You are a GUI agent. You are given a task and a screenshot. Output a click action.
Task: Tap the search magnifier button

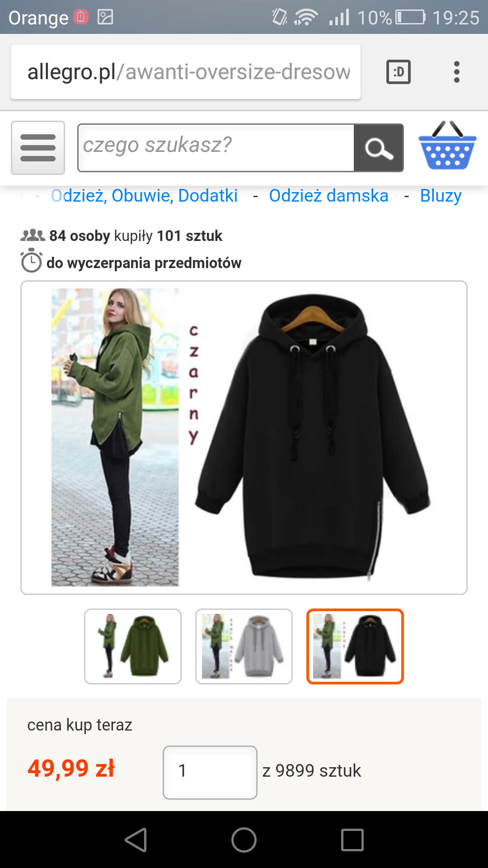[379, 148]
